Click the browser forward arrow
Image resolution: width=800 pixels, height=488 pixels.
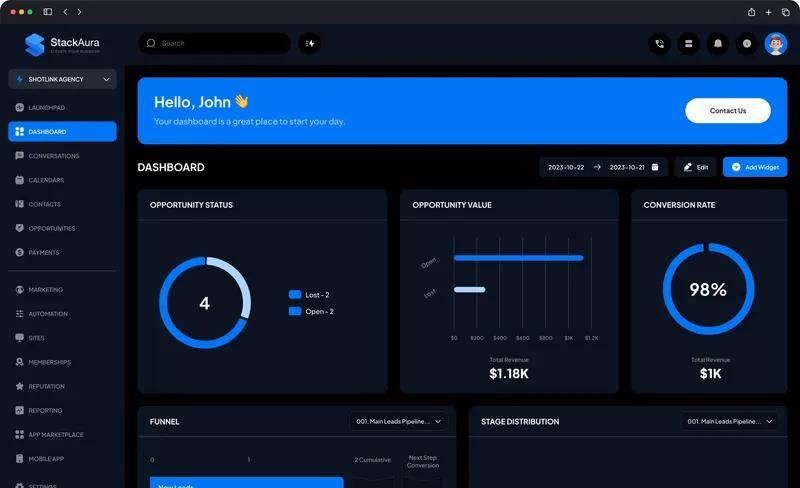point(79,12)
